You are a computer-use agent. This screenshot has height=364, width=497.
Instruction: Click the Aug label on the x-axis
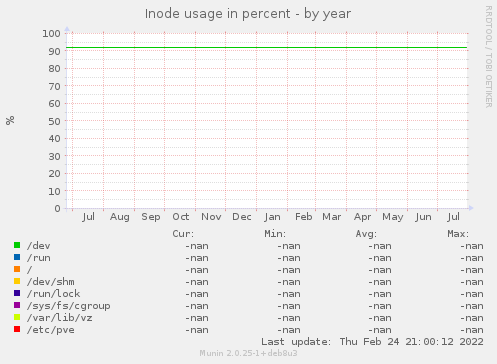pyautogui.click(x=120, y=217)
